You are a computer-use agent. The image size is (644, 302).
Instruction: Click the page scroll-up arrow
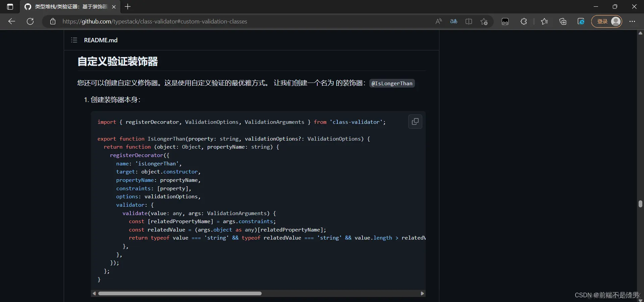pyautogui.click(x=640, y=33)
